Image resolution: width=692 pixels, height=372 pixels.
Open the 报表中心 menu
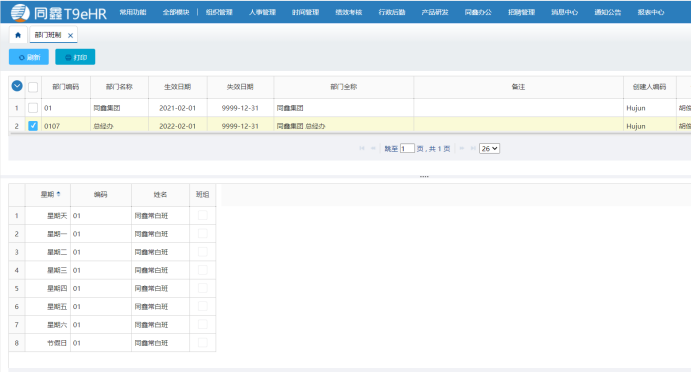point(651,12)
